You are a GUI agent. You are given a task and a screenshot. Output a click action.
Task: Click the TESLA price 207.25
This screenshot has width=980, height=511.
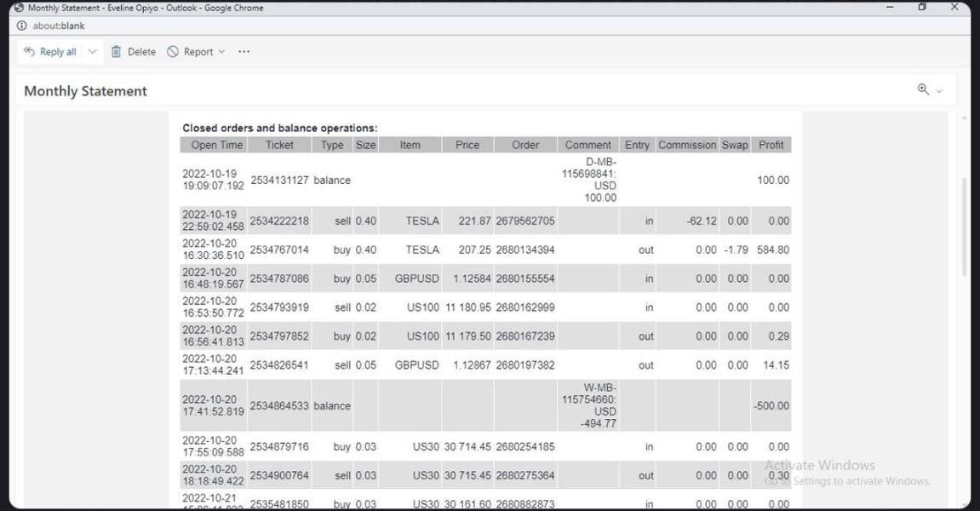(x=474, y=250)
